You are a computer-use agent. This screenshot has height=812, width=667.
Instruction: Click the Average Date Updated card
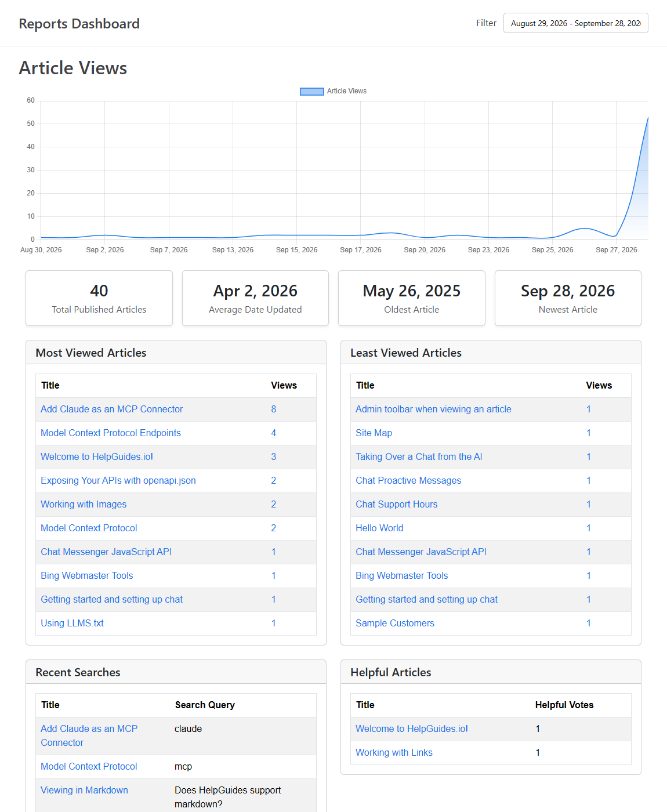click(255, 298)
